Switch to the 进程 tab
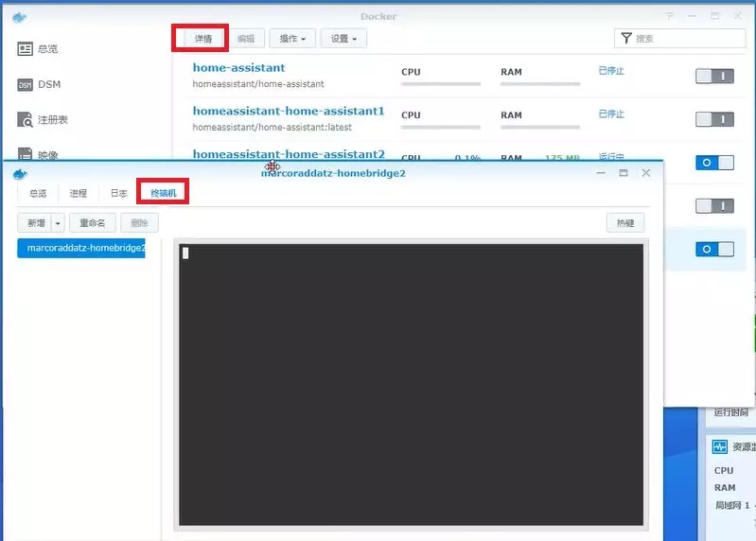This screenshot has width=756, height=541. point(79,193)
